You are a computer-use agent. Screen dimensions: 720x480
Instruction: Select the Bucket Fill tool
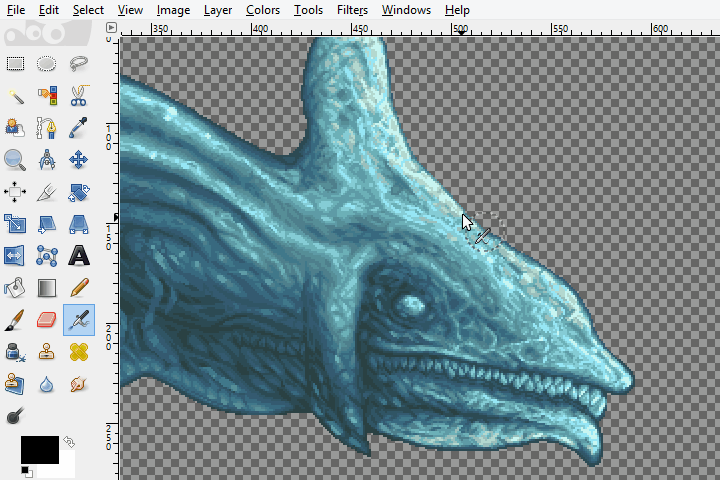point(15,288)
